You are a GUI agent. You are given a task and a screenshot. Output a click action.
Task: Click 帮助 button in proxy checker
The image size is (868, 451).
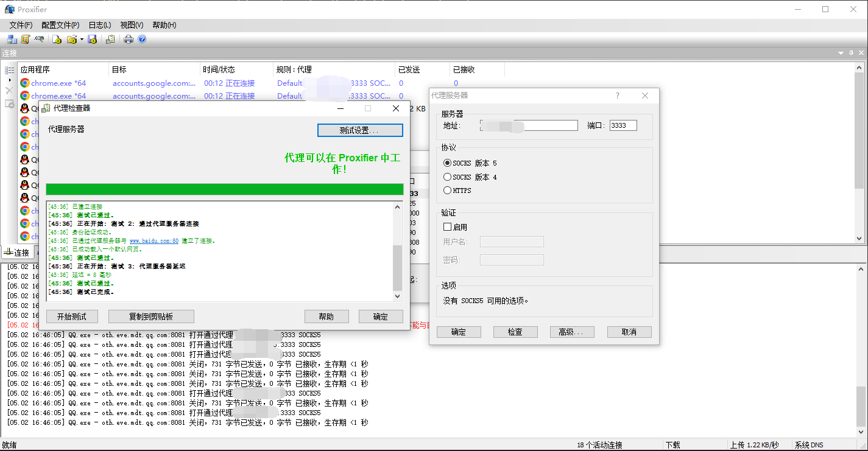coord(326,316)
